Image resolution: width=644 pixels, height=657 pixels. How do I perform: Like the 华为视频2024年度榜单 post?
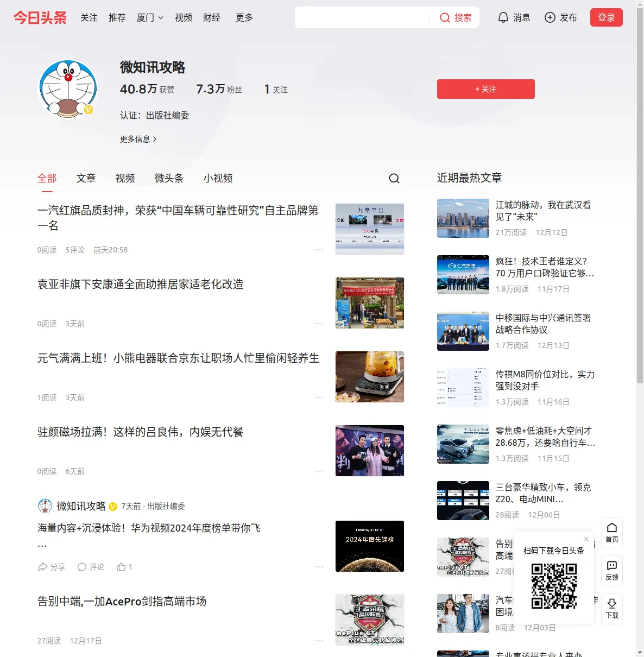124,567
